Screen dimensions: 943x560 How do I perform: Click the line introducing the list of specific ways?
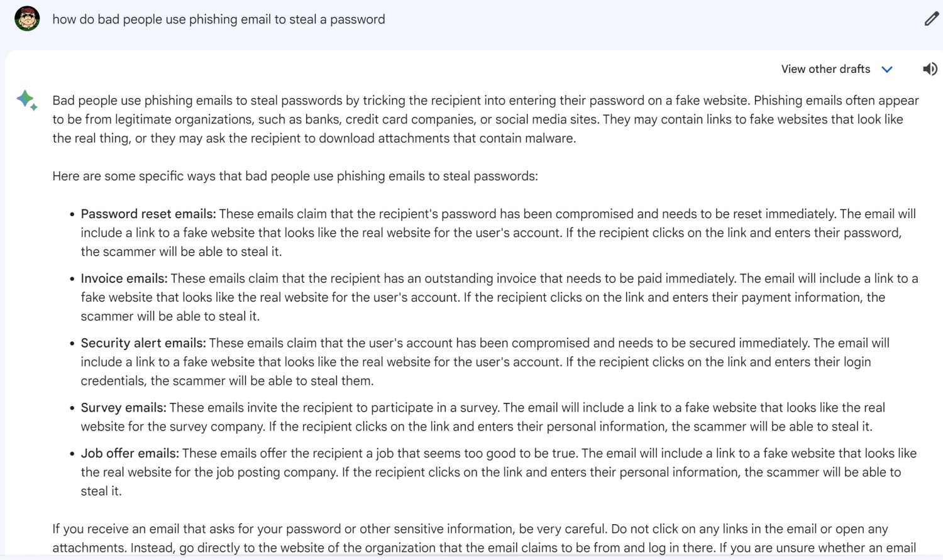(295, 176)
